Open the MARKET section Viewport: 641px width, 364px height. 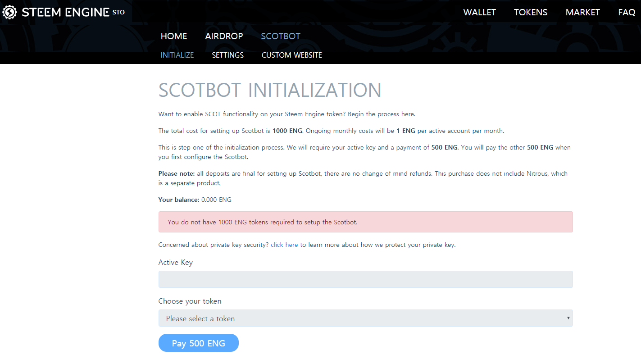[x=583, y=13]
